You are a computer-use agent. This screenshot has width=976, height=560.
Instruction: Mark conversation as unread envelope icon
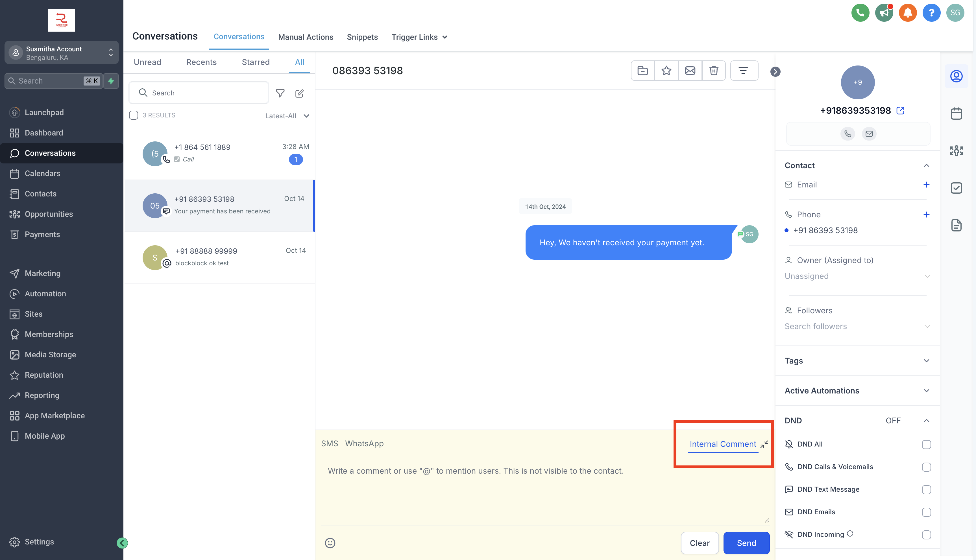[690, 71]
